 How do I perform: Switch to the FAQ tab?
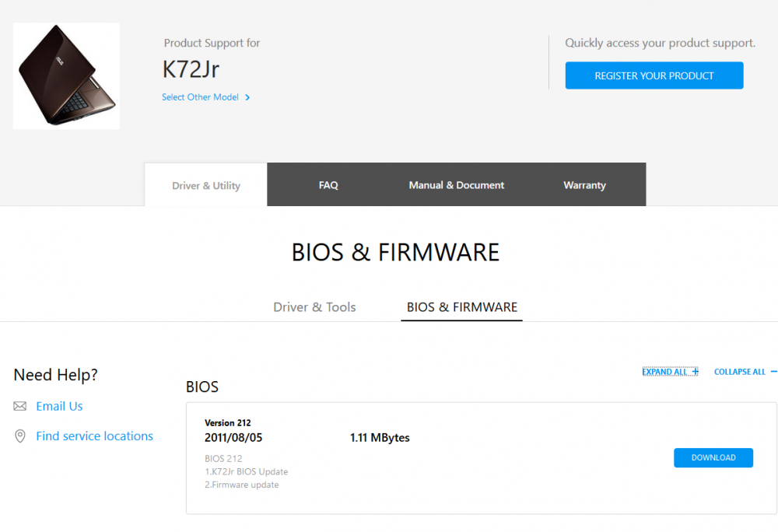tap(328, 185)
